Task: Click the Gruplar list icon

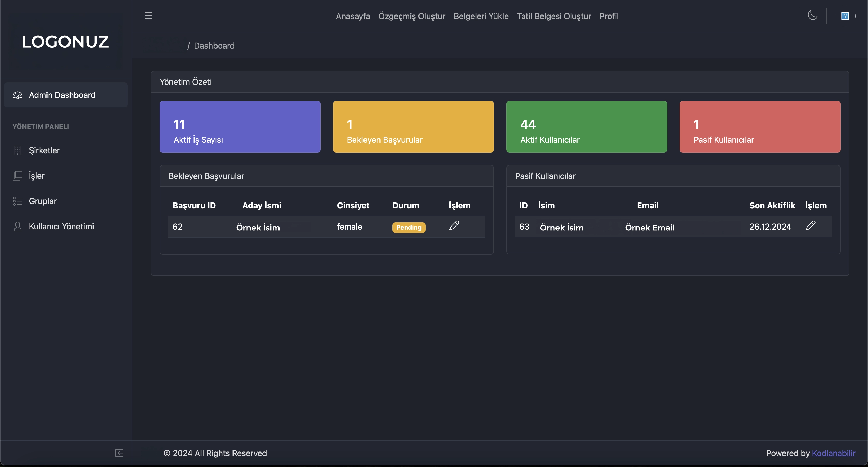Action: click(18, 201)
